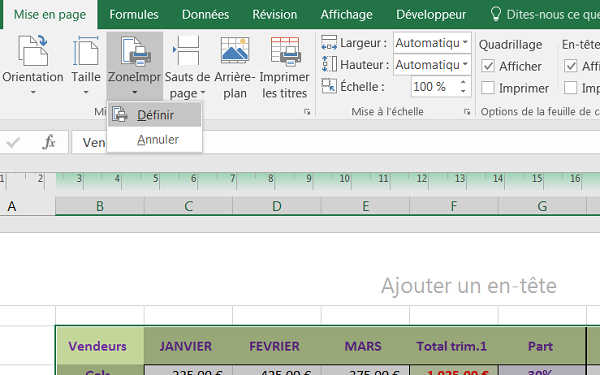Open Mise à l'échelle dialog launcher
Screen dimensions: 600x375
(x=467, y=112)
